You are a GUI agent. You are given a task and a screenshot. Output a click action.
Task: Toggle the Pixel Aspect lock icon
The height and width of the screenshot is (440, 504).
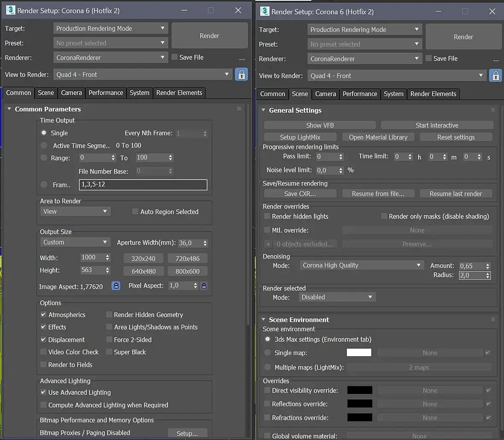click(204, 286)
